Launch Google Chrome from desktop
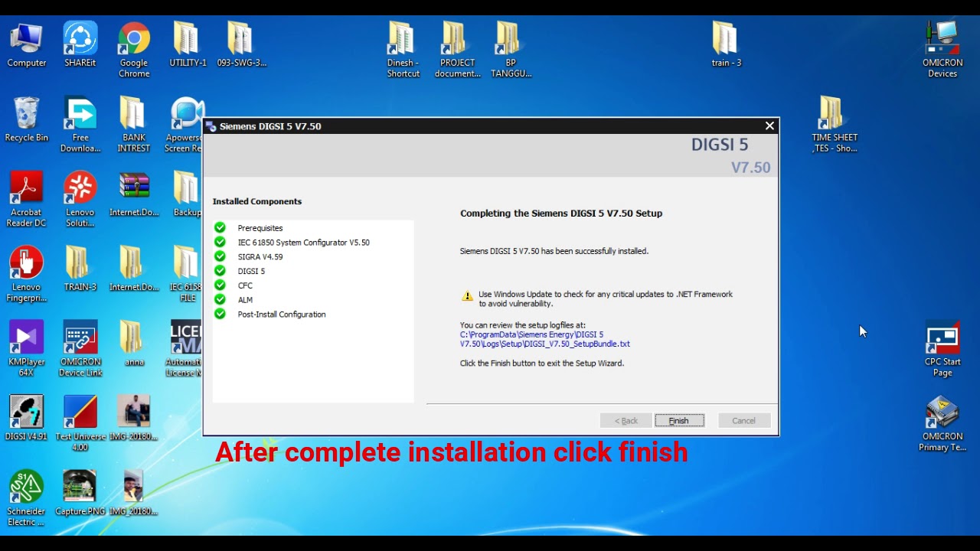 [x=134, y=51]
